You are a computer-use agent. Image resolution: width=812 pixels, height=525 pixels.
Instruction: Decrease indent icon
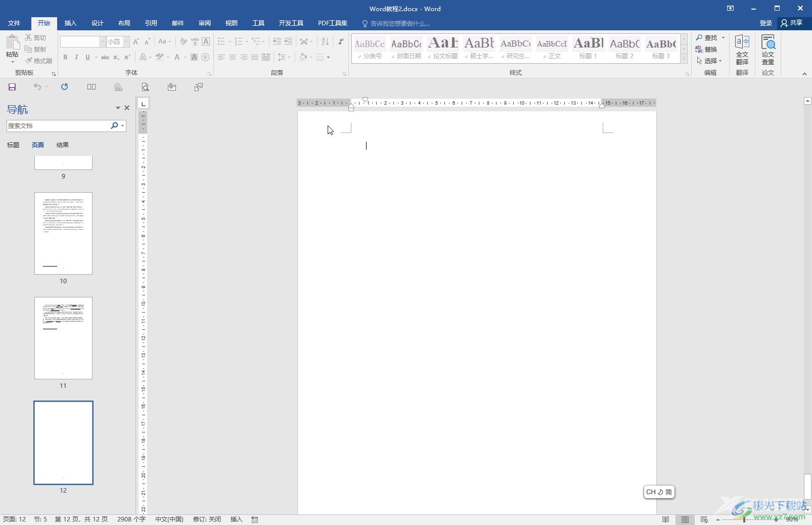point(277,41)
